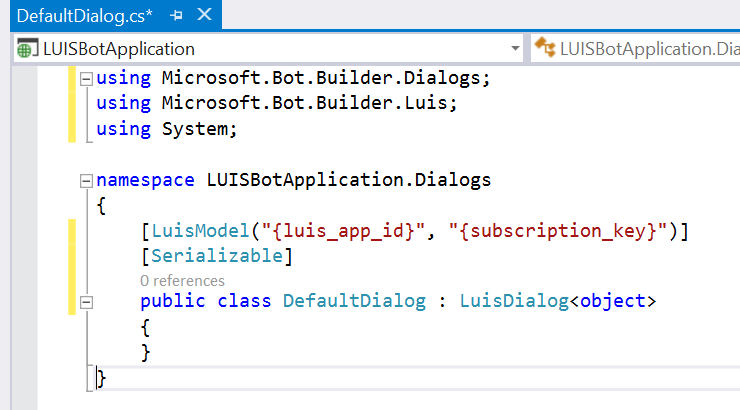The height and width of the screenshot is (410, 740).
Task: Collapse the DefaultDialog class block
Action: coord(86,302)
